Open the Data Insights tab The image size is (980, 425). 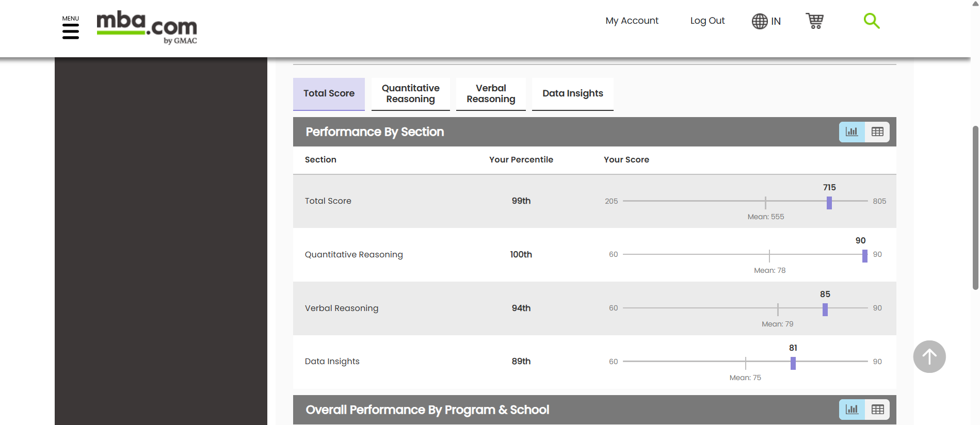572,94
